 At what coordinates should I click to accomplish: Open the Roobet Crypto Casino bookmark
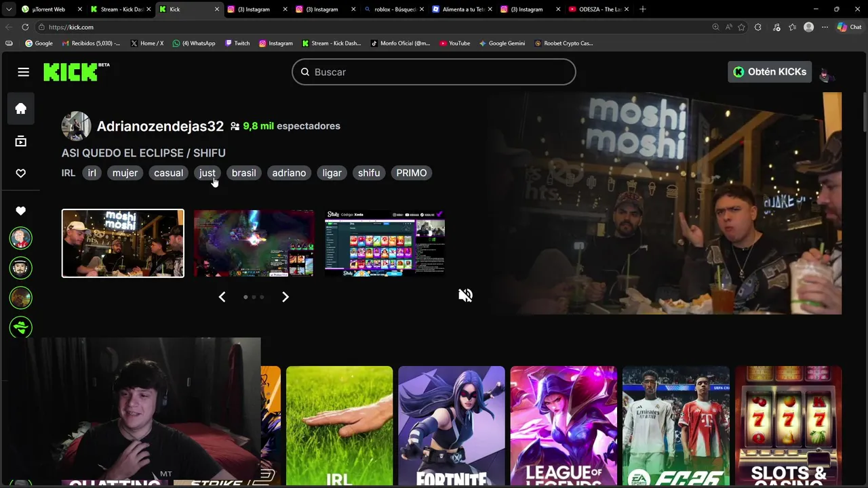[x=564, y=43]
